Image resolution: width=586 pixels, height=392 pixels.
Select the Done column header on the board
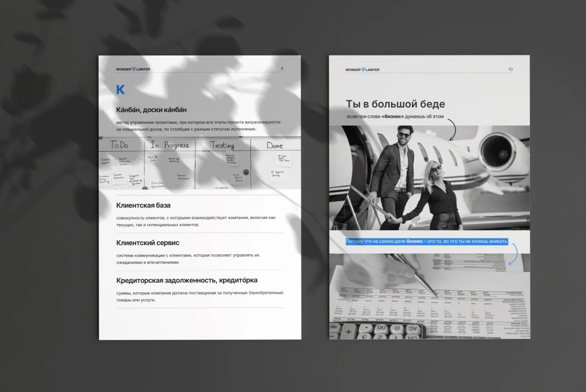click(x=275, y=145)
